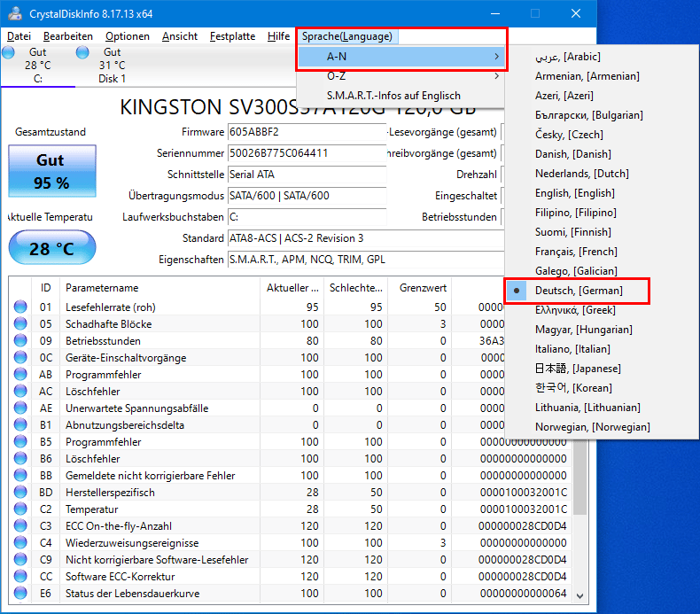Click the Gut 95 % health status button

pyautogui.click(x=51, y=171)
